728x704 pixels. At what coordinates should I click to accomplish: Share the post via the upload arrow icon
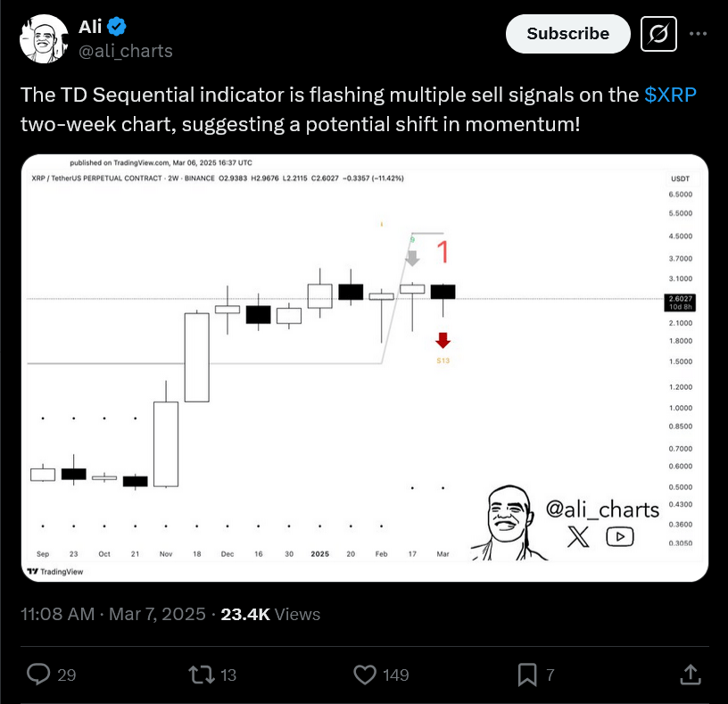coord(691,675)
